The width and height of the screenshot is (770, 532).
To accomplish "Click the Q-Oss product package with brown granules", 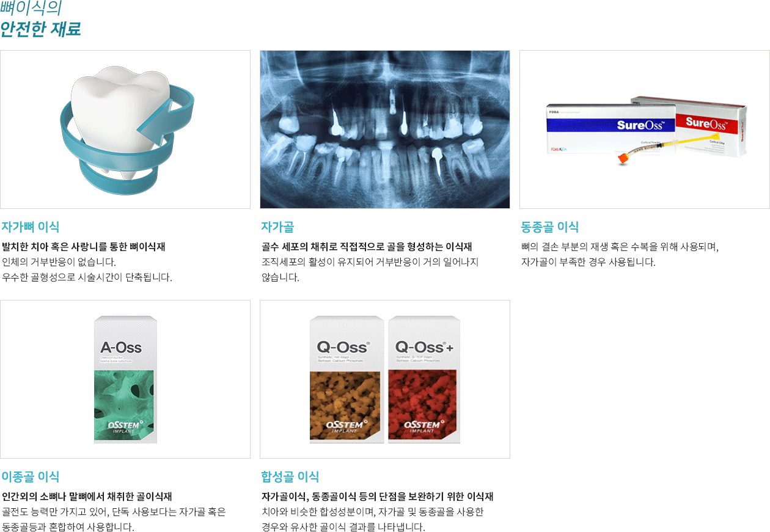I will [346, 379].
